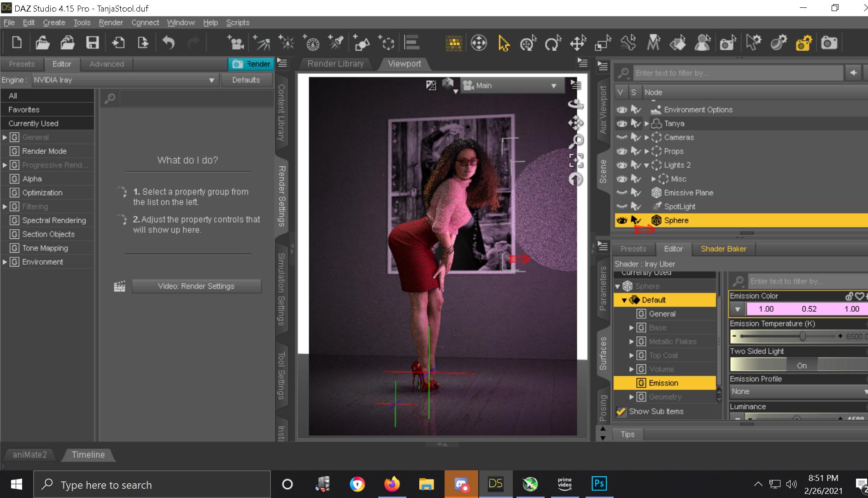
Task: Click the Render camera icon in toolbar
Action: (829, 43)
